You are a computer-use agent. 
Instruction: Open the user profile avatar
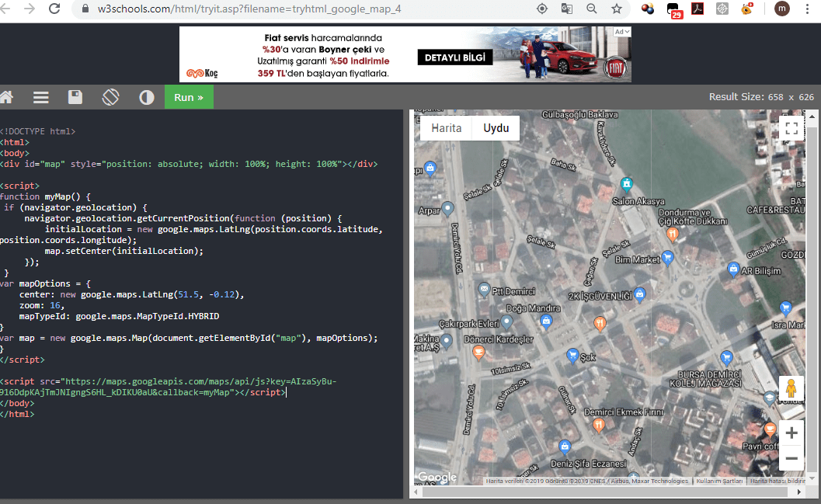781,9
